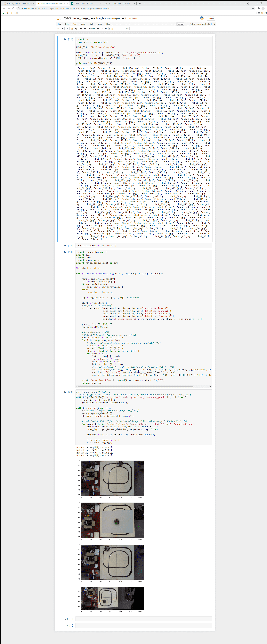Select the last empty code cell
Viewport: 267px width, 644px height.
pyautogui.click(x=144, y=625)
